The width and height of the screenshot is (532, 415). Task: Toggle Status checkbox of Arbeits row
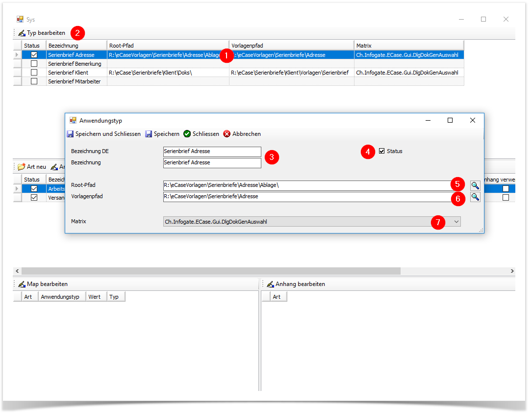coord(34,189)
